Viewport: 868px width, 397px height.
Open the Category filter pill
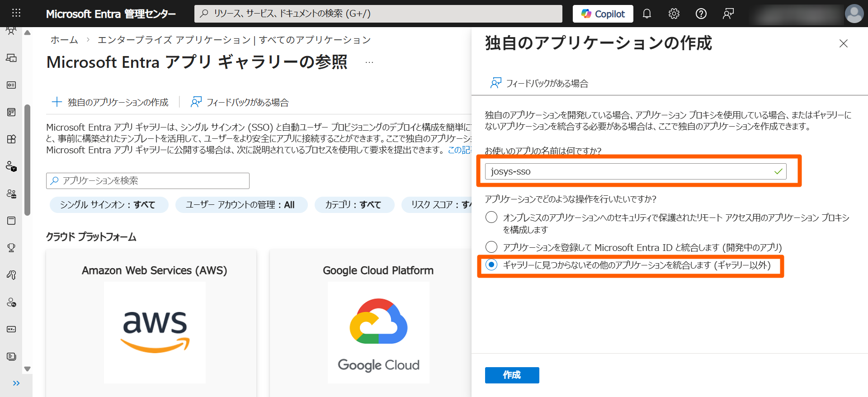click(354, 205)
